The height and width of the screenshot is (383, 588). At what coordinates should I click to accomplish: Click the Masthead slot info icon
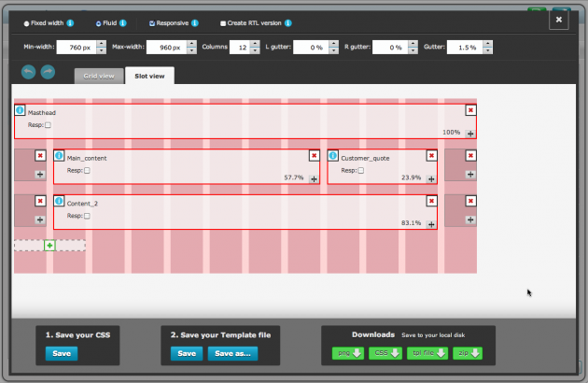pos(20,110)
